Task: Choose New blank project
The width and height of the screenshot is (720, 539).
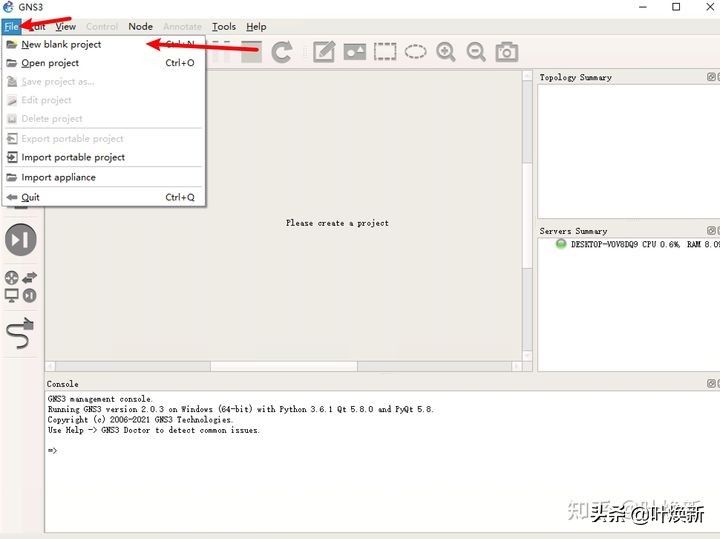Action: pyautogui.click(x=61, y=44)
